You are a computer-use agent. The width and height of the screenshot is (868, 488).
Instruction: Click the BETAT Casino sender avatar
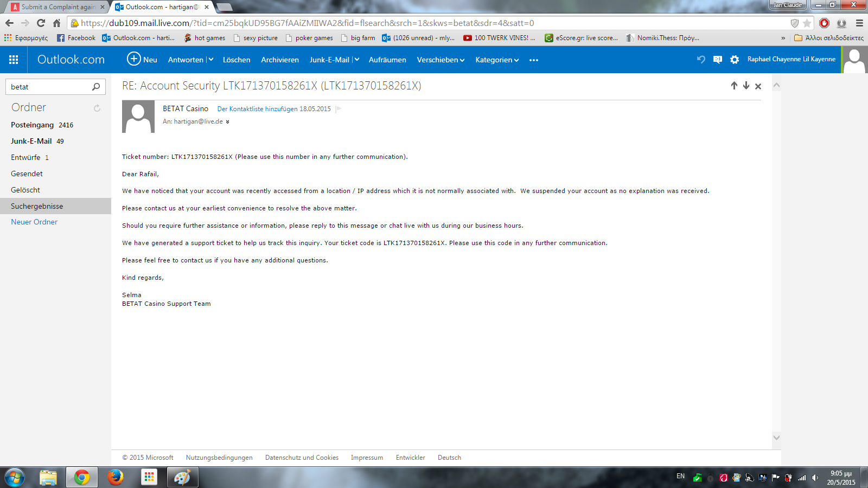click(x=138, y=117)
